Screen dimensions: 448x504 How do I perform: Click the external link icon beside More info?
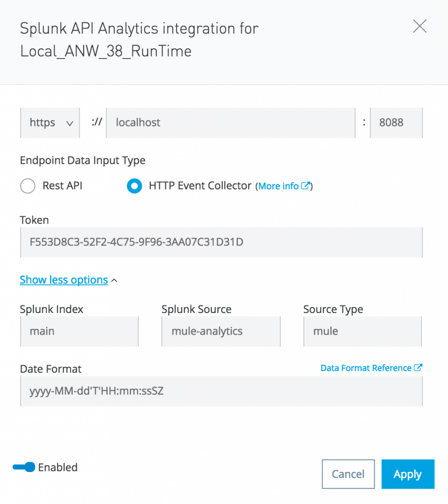tap(306, 186)
